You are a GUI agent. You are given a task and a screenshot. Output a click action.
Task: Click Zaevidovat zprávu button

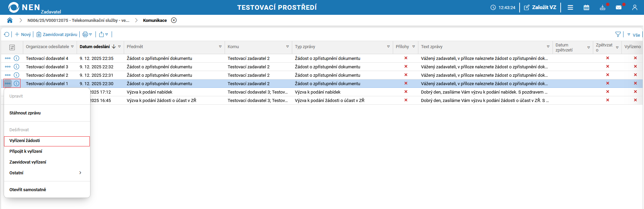[x=57, y=34]
